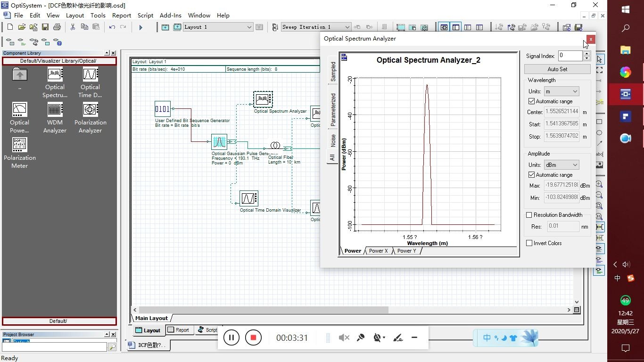Pick the WDM Analyzer component icon
This screenshot has width=644, height=362.
(55, 110)
